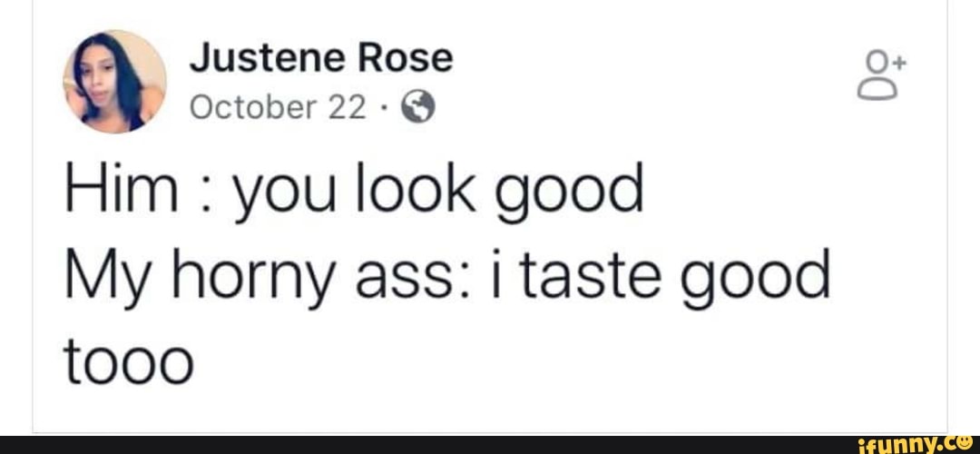Click the surname "Rose" in the header

pos(404,59)
